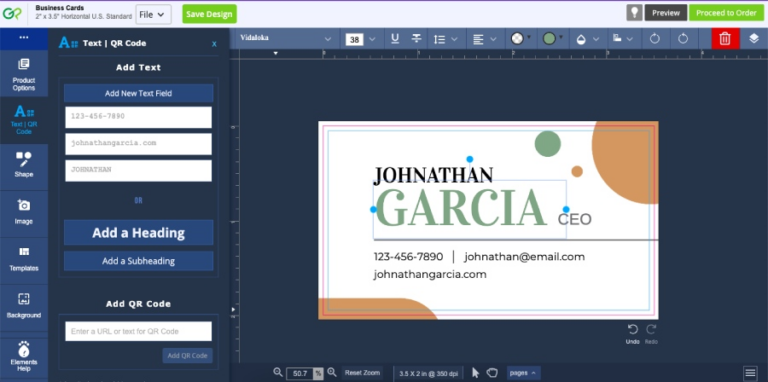Open the Product Options panel
768x382 pixels.
click(24, 73)
